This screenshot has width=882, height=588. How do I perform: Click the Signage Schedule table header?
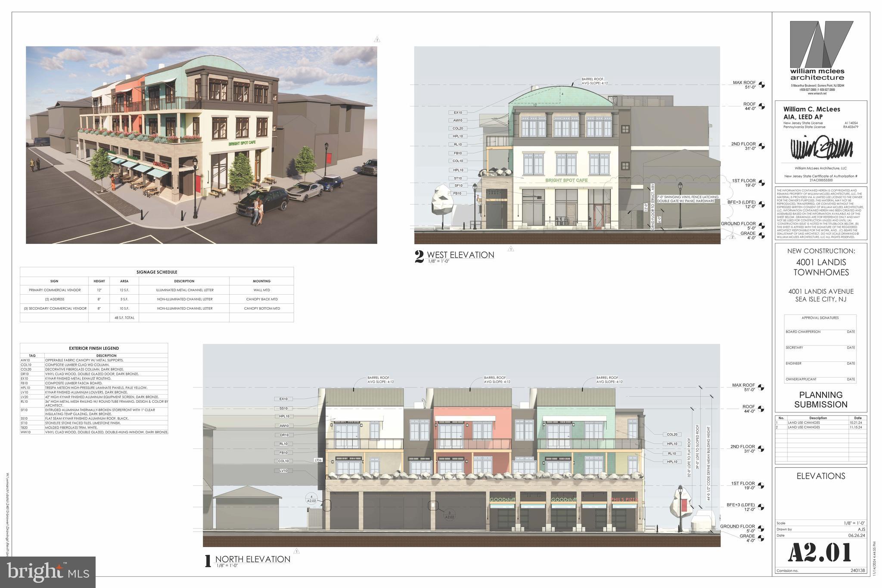(x=157, y=272)
